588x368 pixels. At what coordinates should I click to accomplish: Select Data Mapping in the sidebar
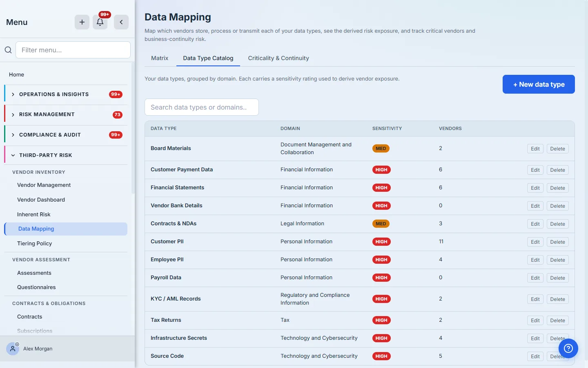pyautogui.click(x=66, y=229)
